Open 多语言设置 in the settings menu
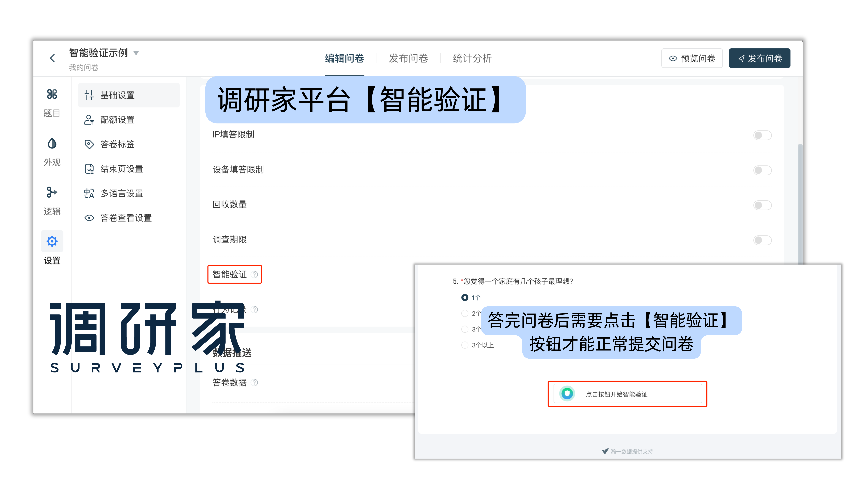The image size is (868, 488). tap(129, 194)
